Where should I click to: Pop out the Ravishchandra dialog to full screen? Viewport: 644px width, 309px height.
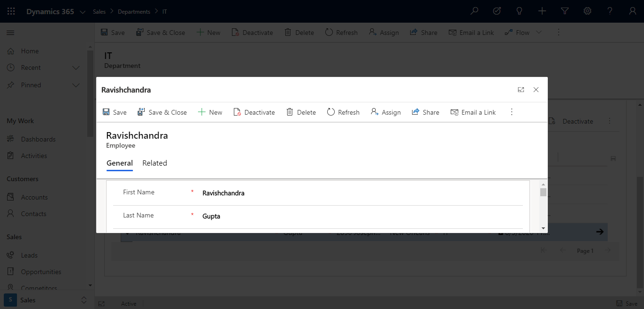[x=520, y=89]
